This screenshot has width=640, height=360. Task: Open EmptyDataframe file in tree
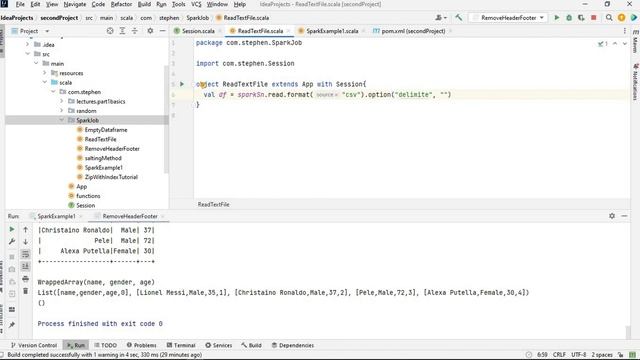(x=106, y=130)
